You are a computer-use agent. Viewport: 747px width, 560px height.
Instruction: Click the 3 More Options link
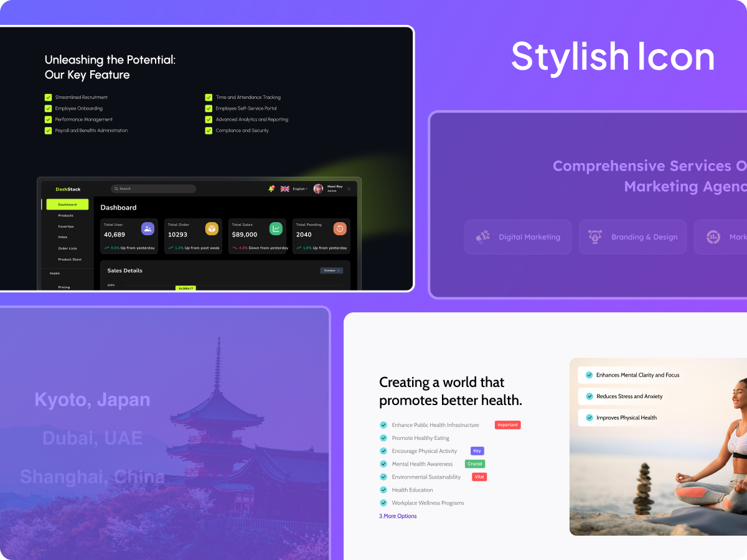click(397, 515)
